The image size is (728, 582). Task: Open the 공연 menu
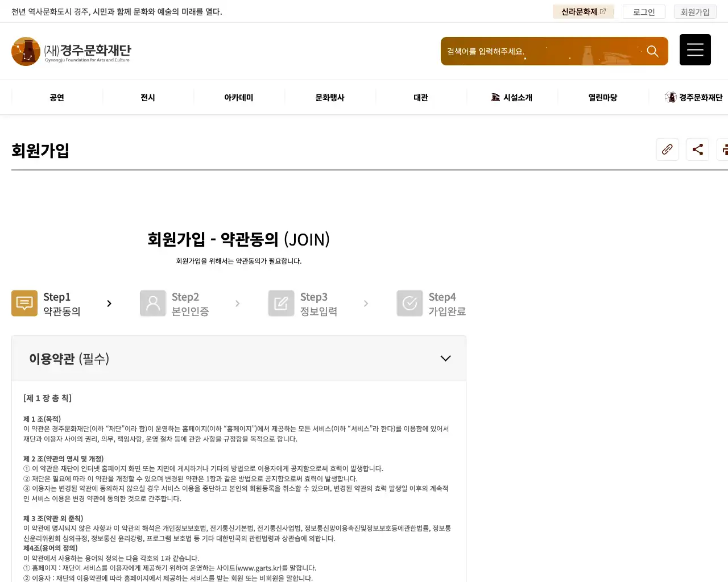point(56,97)
